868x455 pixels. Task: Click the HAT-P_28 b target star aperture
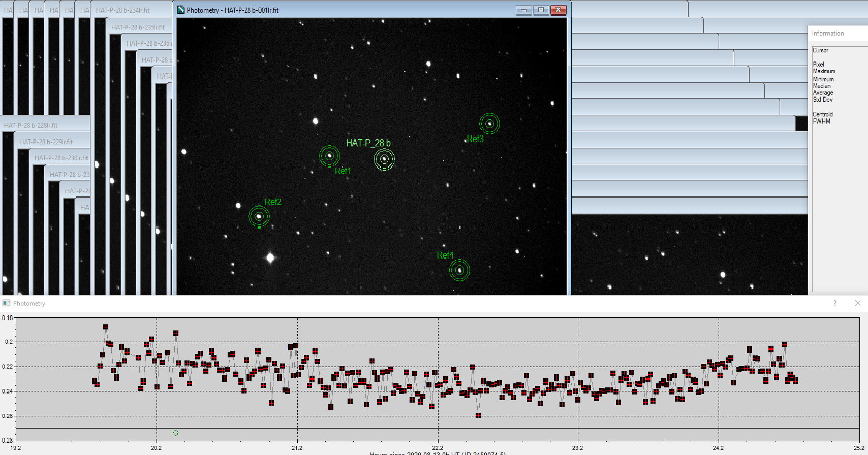click(x=384, y=159)
